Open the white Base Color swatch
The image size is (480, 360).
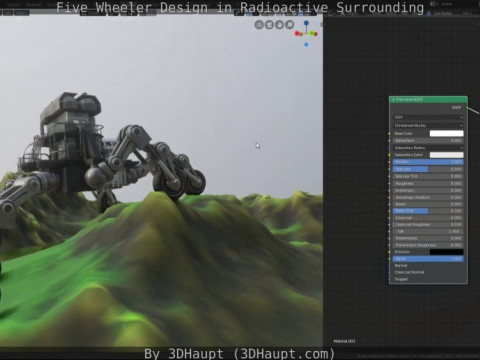446,133
